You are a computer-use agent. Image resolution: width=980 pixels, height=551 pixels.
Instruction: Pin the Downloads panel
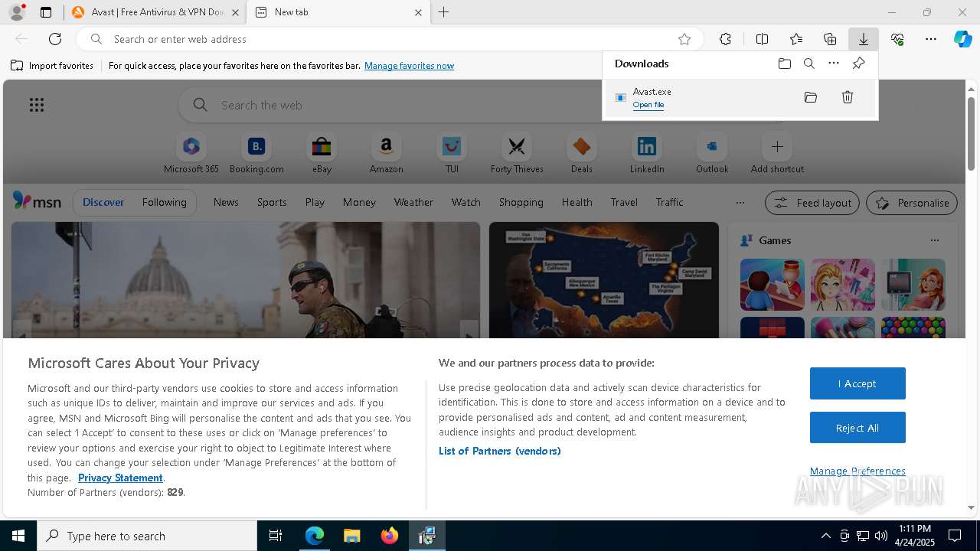click(858, 64)
